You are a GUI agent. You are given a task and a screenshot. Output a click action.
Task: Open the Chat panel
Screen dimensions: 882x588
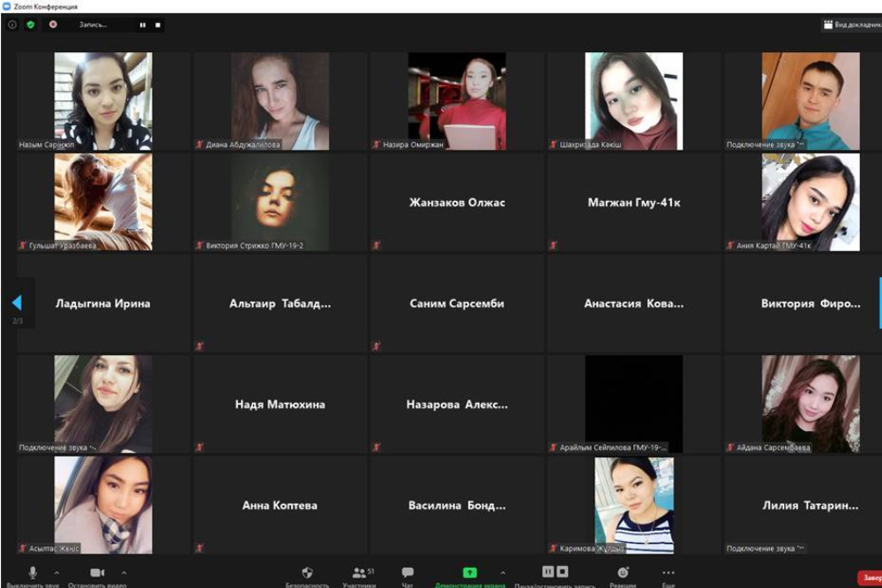point(407,573)
